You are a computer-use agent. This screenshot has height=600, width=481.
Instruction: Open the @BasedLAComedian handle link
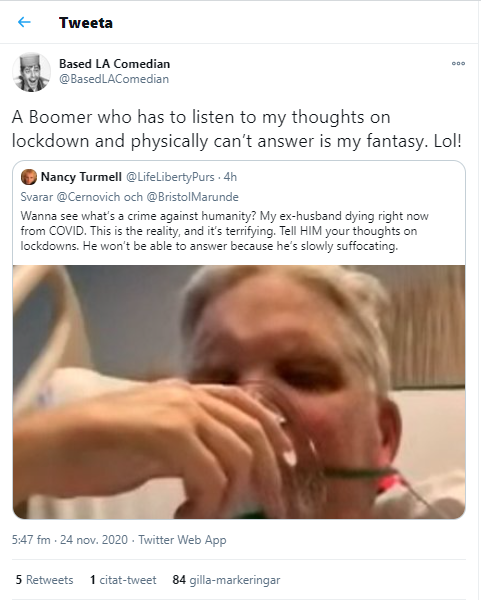[114, 79]
